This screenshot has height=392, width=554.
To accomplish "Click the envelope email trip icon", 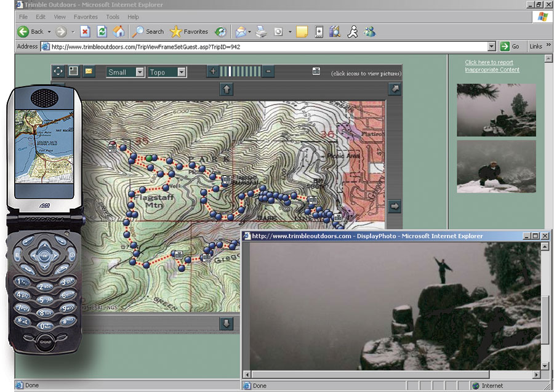I will tap(89, 71).
